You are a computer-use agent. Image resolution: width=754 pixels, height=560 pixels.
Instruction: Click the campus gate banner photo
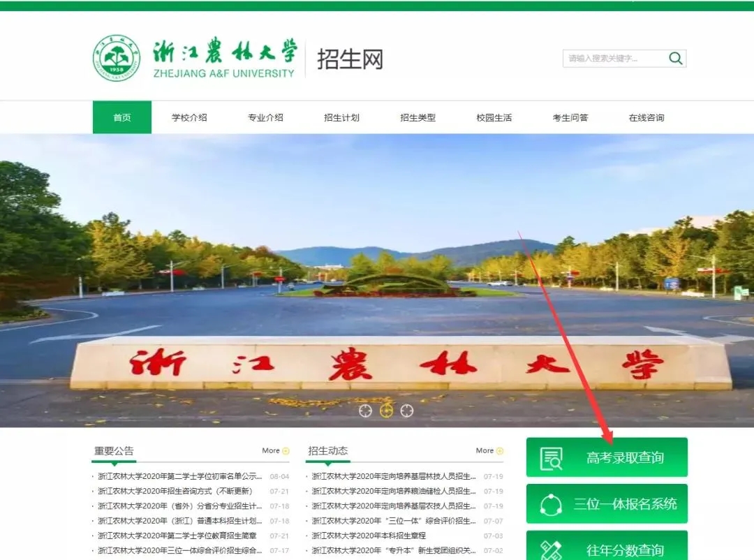pyautogui.click(x=377, y=281)
